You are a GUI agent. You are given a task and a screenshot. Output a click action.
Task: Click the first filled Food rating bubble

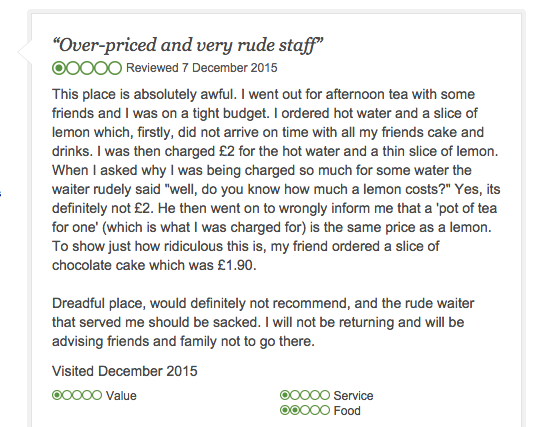[x=285, y=410]
